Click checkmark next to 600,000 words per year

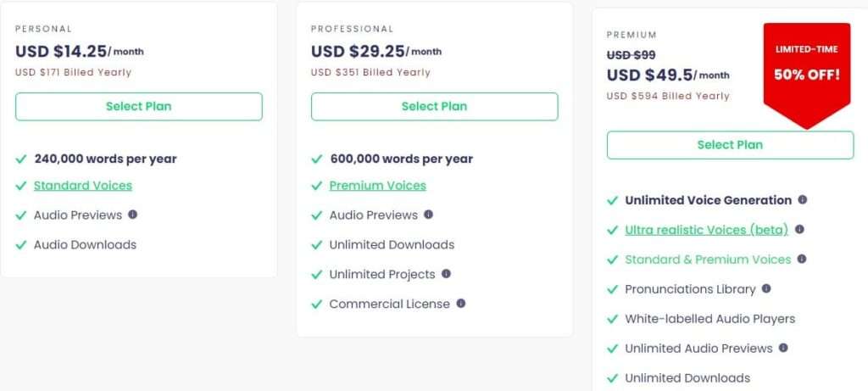(317, 159)
